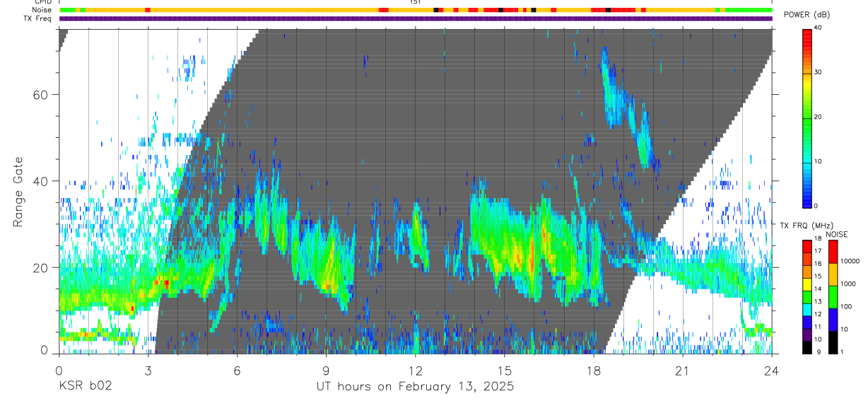Click the 'POWER (dB)' legend title
Viewport: 868px width, 401px height.
tap(807, 15)
